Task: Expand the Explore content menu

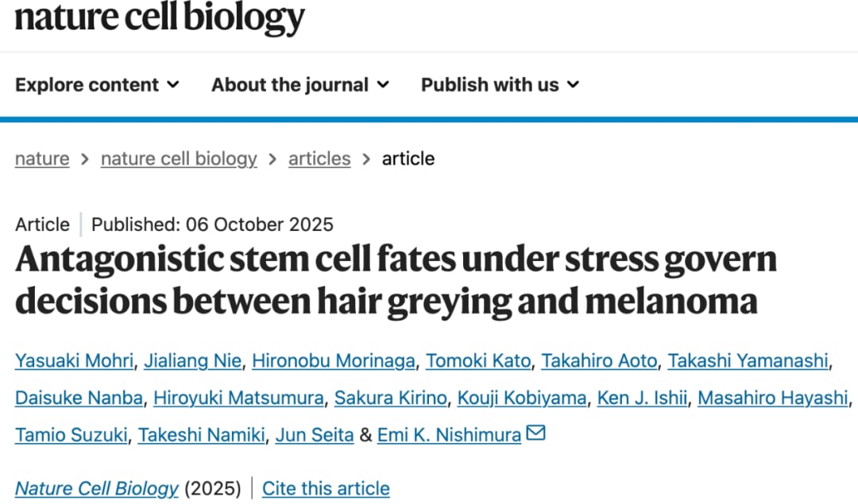Action: 97,85
